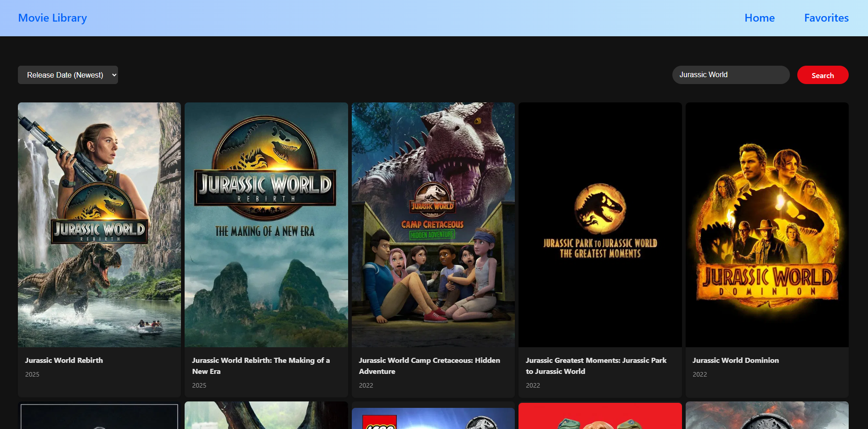Open the Jurassic World Rebirth poster
This screenshot has height=429, width=868.
coord(99,225)
